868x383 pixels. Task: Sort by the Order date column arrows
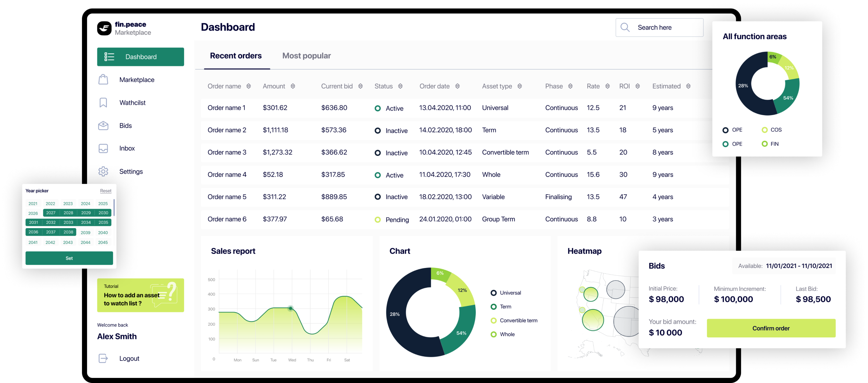(457, 86)
